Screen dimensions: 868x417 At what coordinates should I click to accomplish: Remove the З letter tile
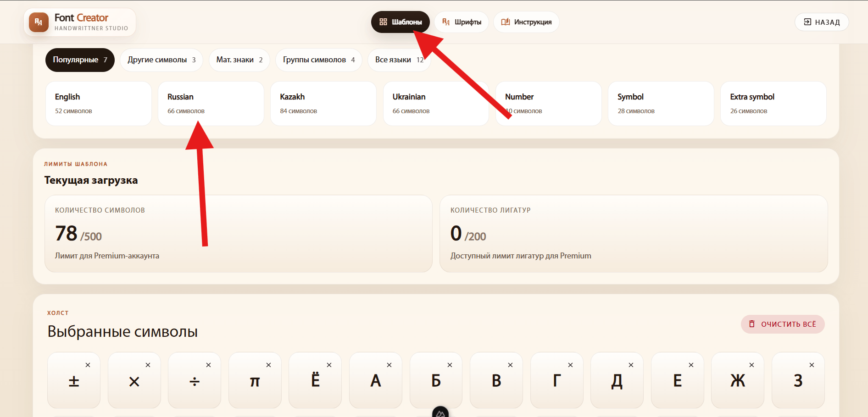tap(812, 365)
